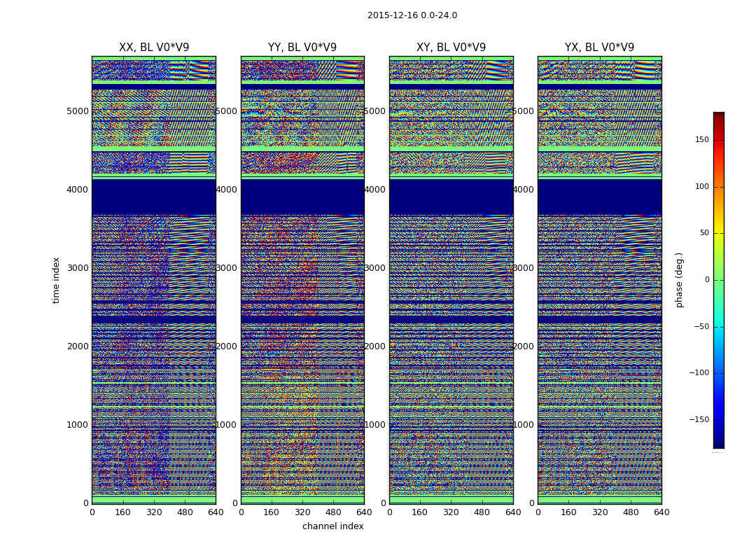The width and height of the screenshot is (735, 560).
Task: Click the wide dark blue band in YX panel
Action: [599, 197]
